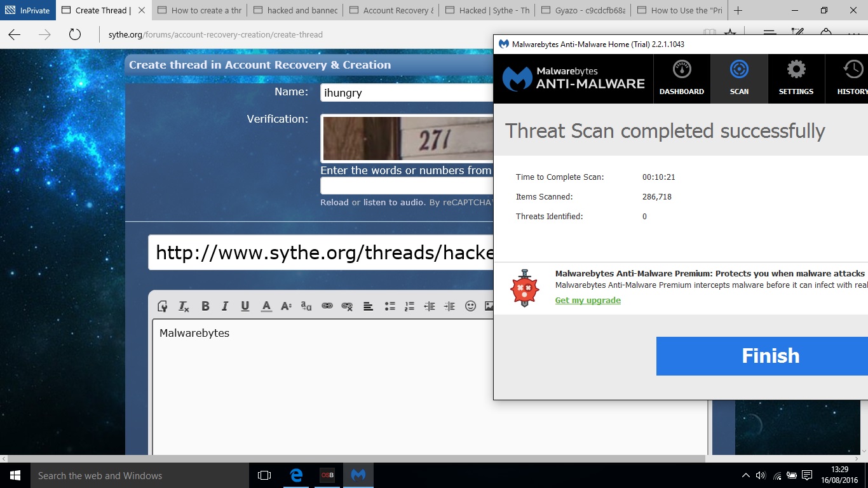
Task: Click the Malwarebytes Anti-Malware logo
Action: tap(573, 79)
